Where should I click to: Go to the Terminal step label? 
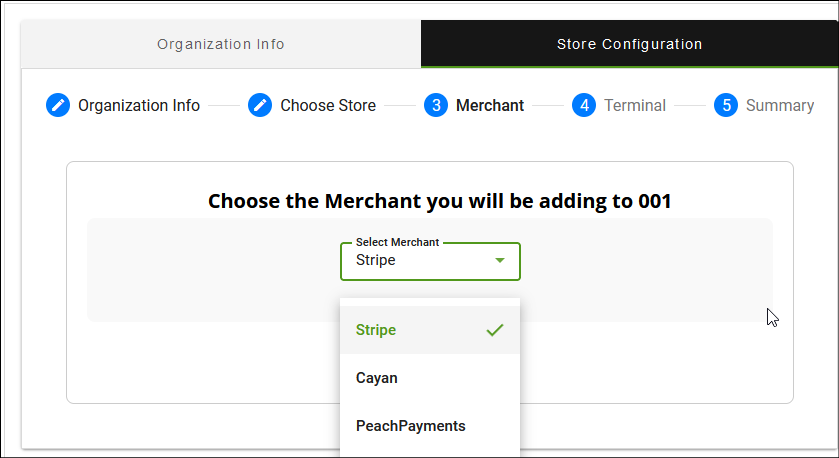point(635,105)
